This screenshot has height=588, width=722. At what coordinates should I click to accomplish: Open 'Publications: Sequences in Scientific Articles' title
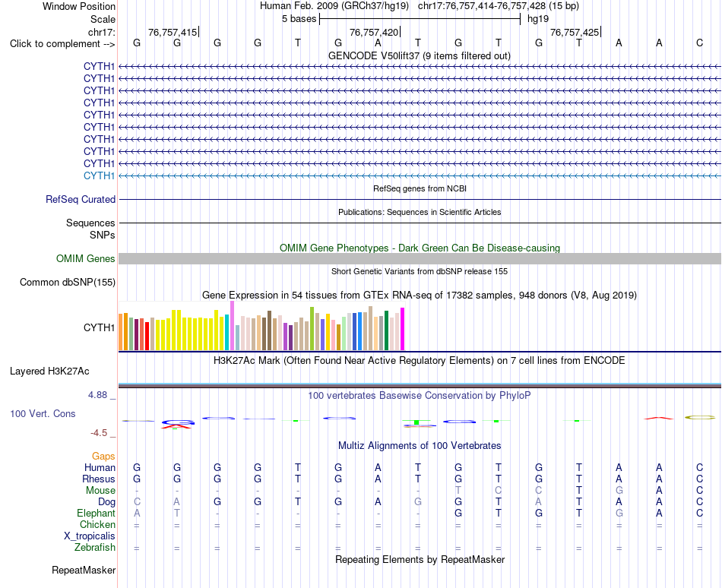click(x=420, y=212)
